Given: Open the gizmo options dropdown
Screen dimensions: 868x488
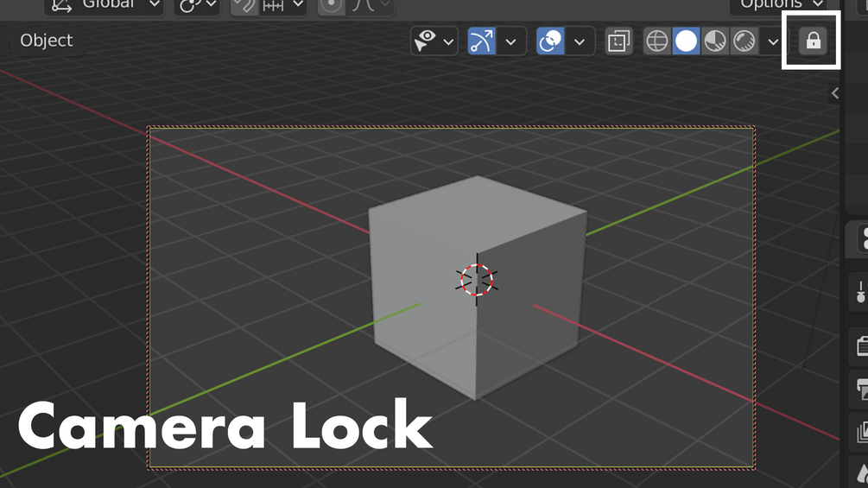Looking at the screenshot, I should pyautogui.click(x=511, y=41).
